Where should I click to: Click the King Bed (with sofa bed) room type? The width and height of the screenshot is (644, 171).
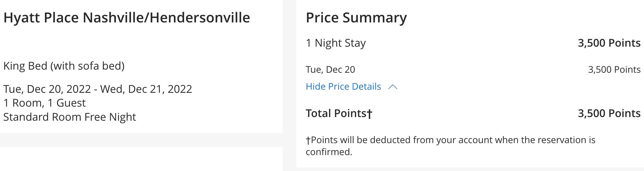64,66
